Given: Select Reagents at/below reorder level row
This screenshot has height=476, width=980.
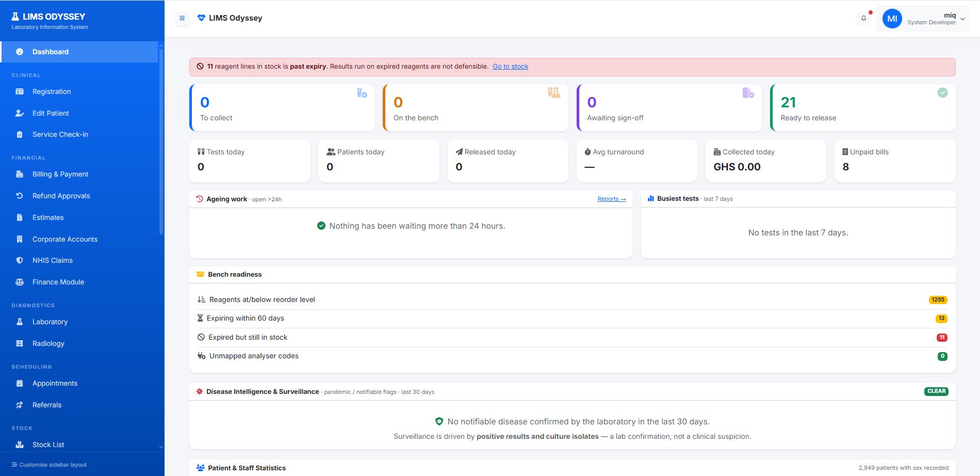Looking at the screenshot, I should tap(573, 299).
